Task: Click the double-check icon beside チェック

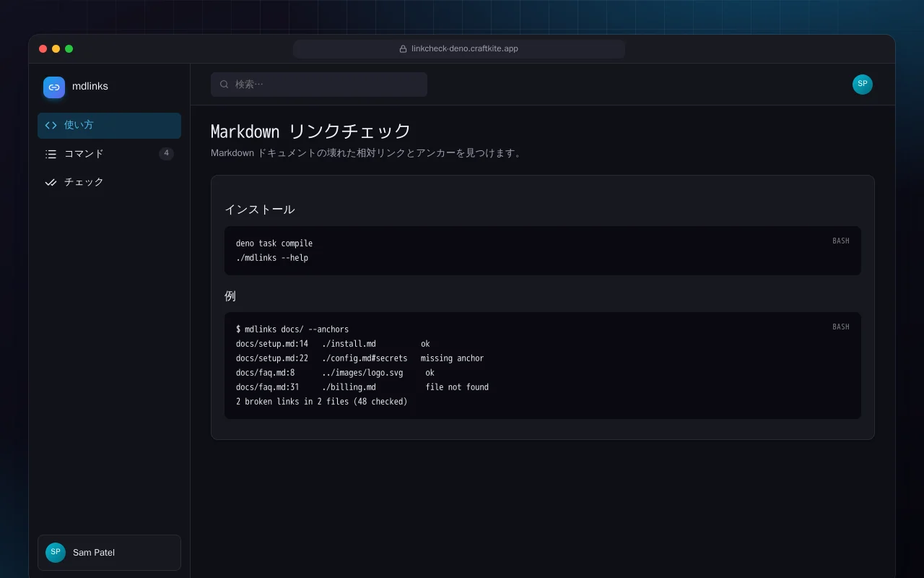Action: point(51,182)
